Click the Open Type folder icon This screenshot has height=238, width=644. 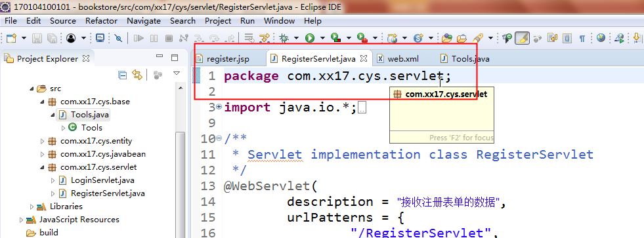click(x=447, y=38)
